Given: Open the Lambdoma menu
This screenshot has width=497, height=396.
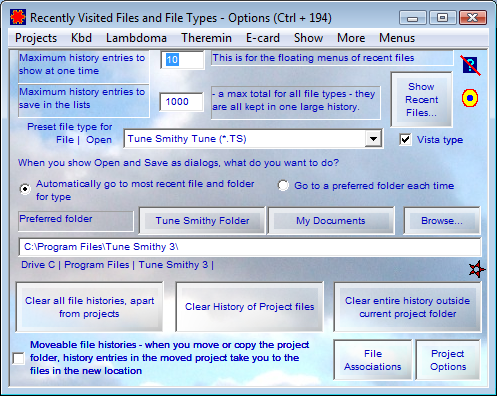Looking at the screenshot, I should 136,38.
